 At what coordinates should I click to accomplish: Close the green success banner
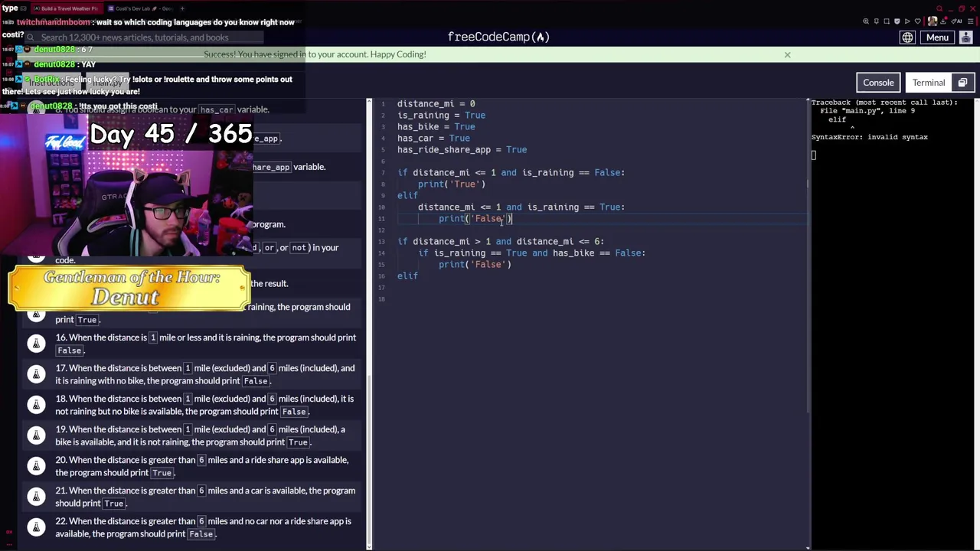(787, 54)
